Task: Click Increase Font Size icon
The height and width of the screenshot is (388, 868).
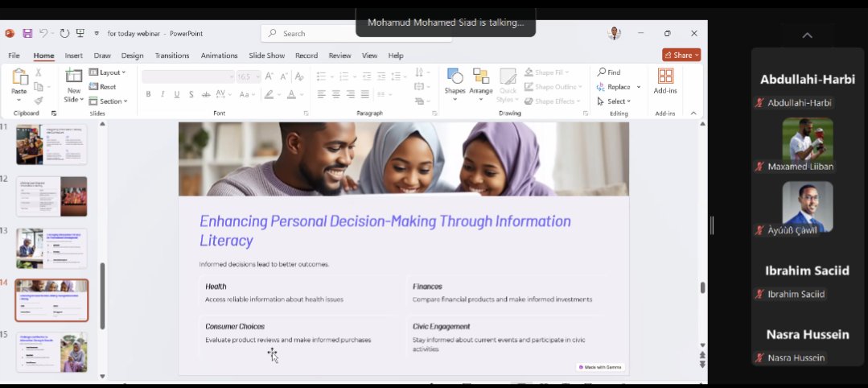Action: tap(269, 76)
